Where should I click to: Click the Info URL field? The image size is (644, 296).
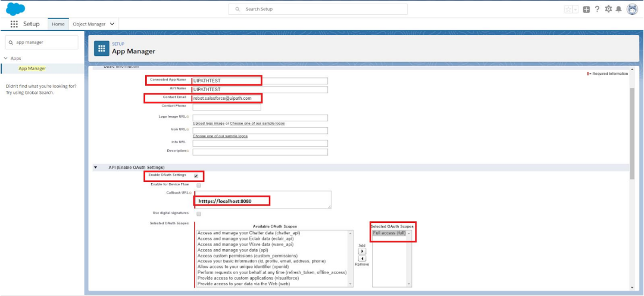(x=260, y=143)
